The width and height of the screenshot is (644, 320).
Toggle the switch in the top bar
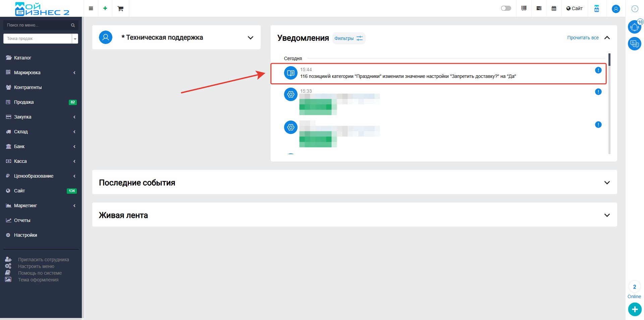(506, 8)
